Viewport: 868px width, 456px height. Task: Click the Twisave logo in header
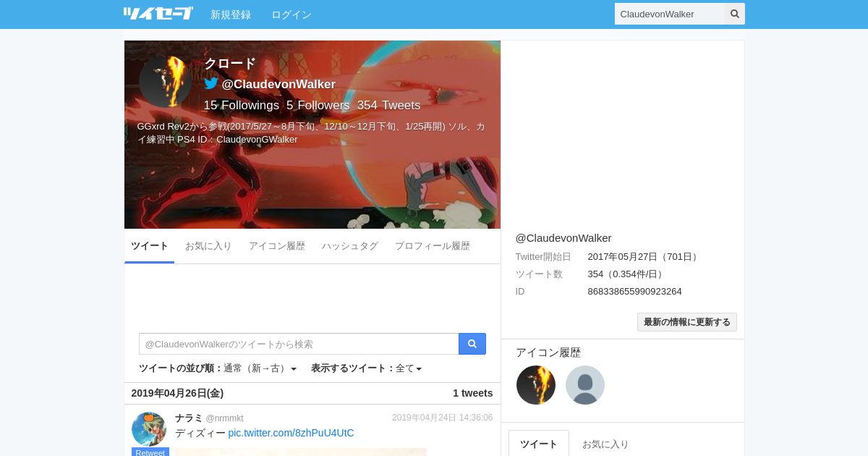158,14
